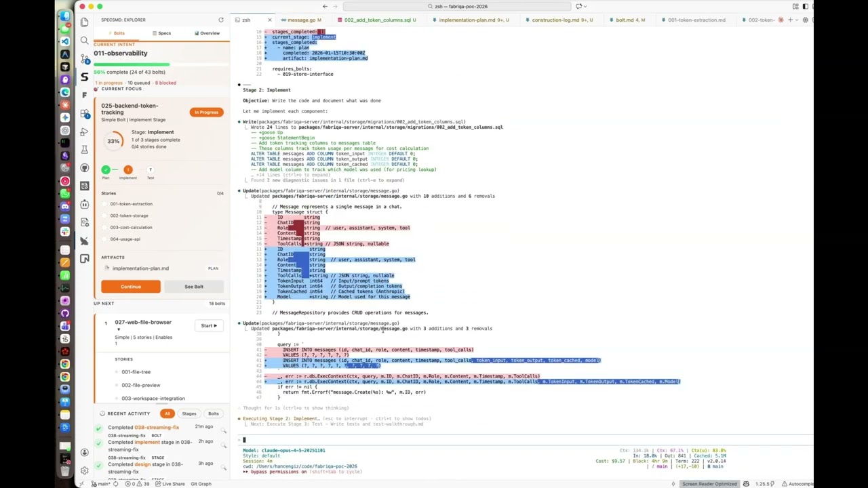The image size is (868, 488).
Task: Click the See Bolt button
Action: [194, 287]
